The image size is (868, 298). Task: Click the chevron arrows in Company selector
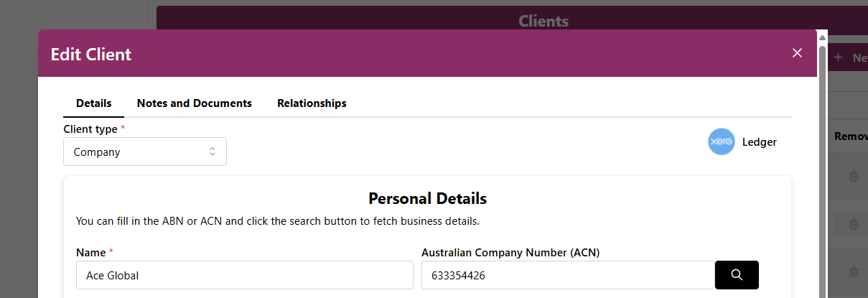point(213,152)
